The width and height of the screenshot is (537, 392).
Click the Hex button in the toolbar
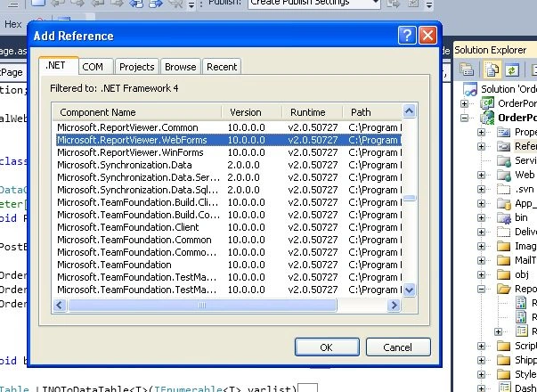pos(13,24)
